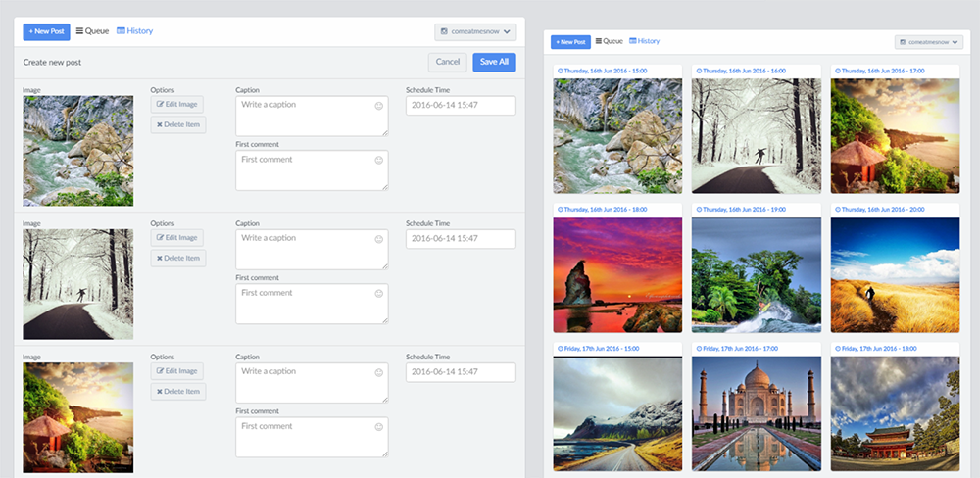
Task: Click date label Thursday, 16th Jun 2016 - 20:00
Action: (x=880, y=210)
